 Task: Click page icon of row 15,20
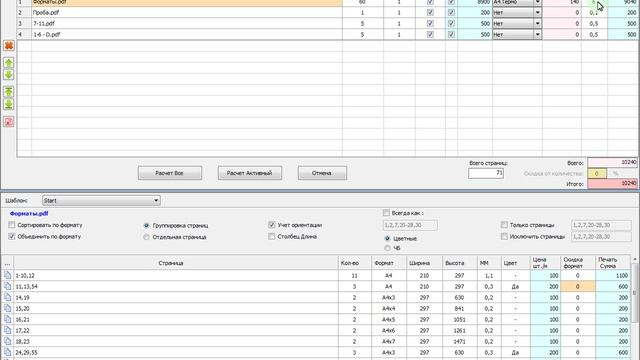click(x=7, y=309)
